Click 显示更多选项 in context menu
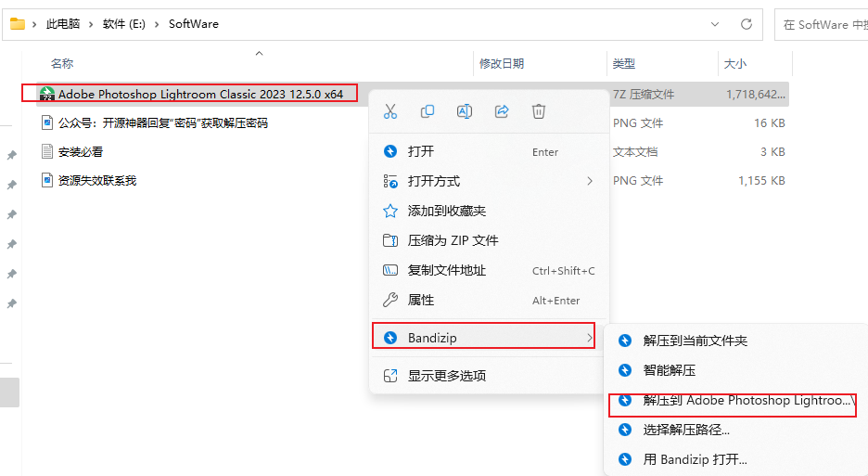 [490, 376]
